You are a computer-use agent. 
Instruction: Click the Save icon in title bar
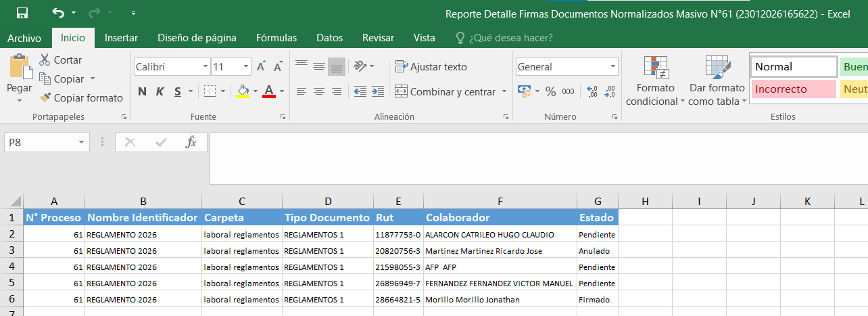(x=22, y=13)
